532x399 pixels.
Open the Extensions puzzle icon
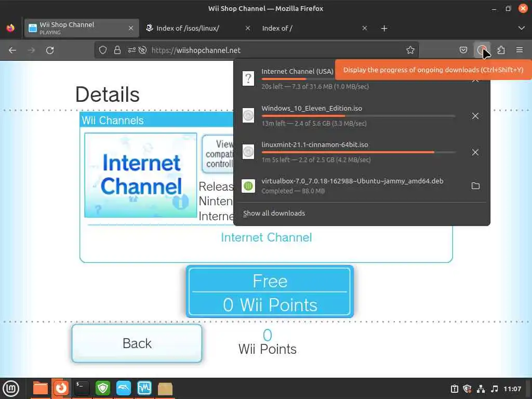[x=501, y=50]
